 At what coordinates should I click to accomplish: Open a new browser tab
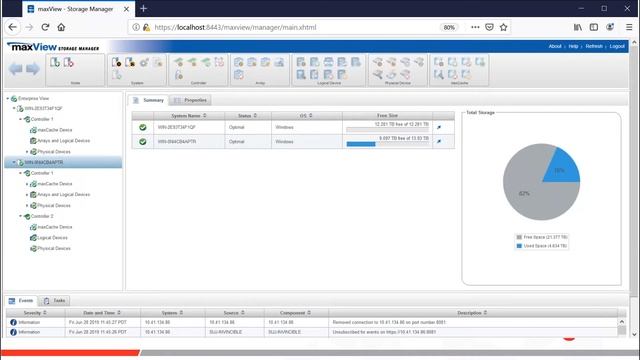tap(143, 9)
